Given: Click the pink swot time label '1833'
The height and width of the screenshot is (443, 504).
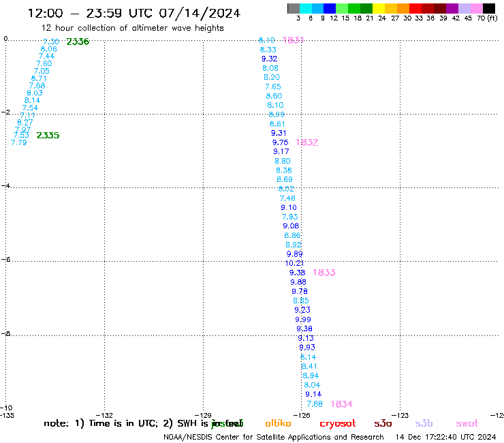Looking at the screenshot, I should (x=324, y=273).
